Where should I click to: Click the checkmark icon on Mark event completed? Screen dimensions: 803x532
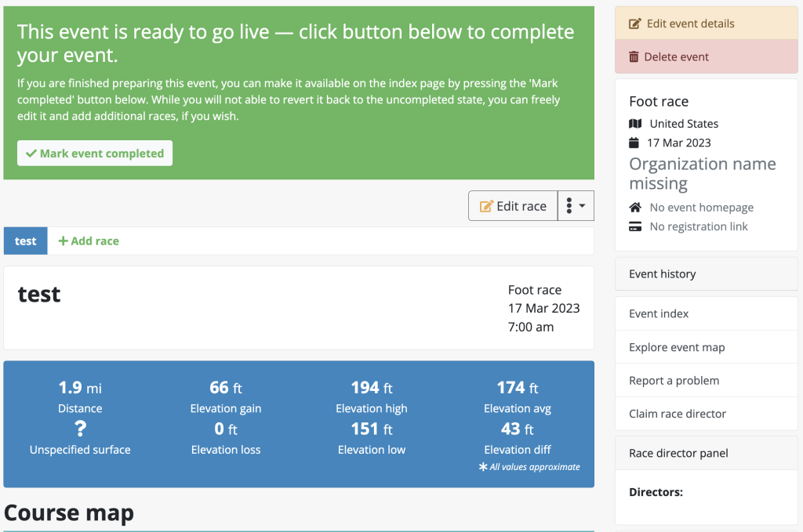(31, 154)
